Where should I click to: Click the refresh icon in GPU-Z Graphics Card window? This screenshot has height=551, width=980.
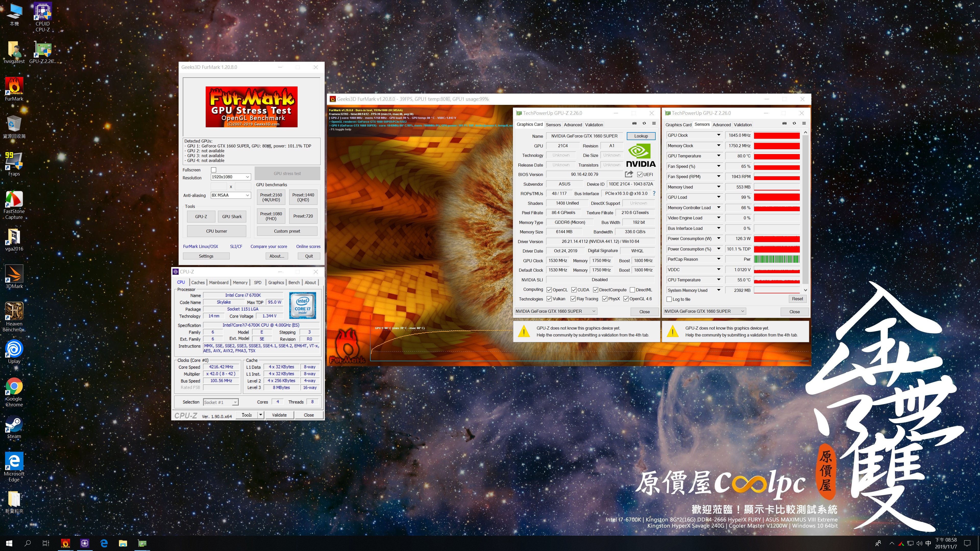click(x=644, y=123)
